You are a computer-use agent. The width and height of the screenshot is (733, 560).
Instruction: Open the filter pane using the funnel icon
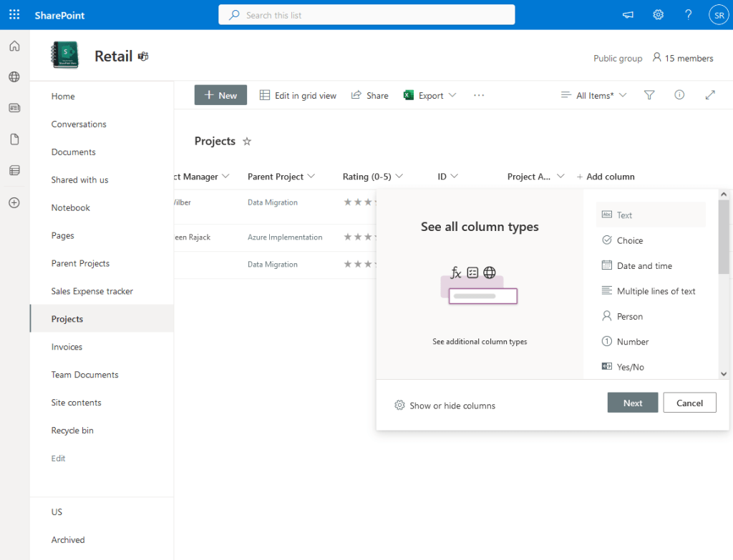[649, 94]
